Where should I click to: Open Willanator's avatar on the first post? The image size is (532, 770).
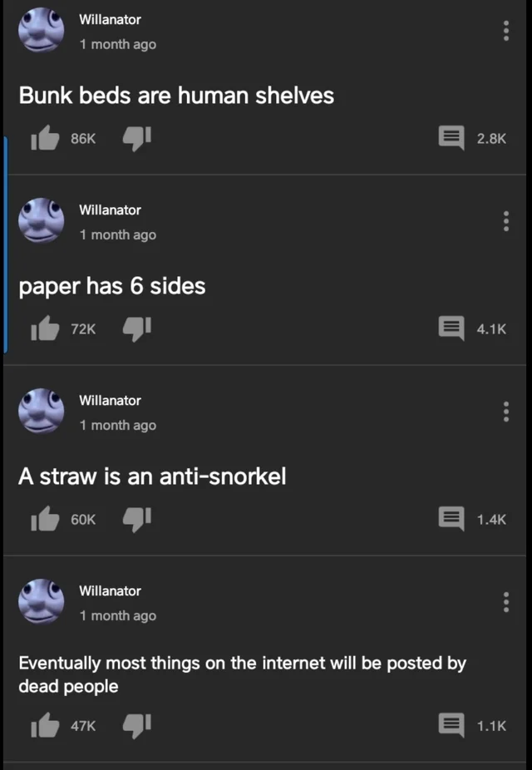42,31
